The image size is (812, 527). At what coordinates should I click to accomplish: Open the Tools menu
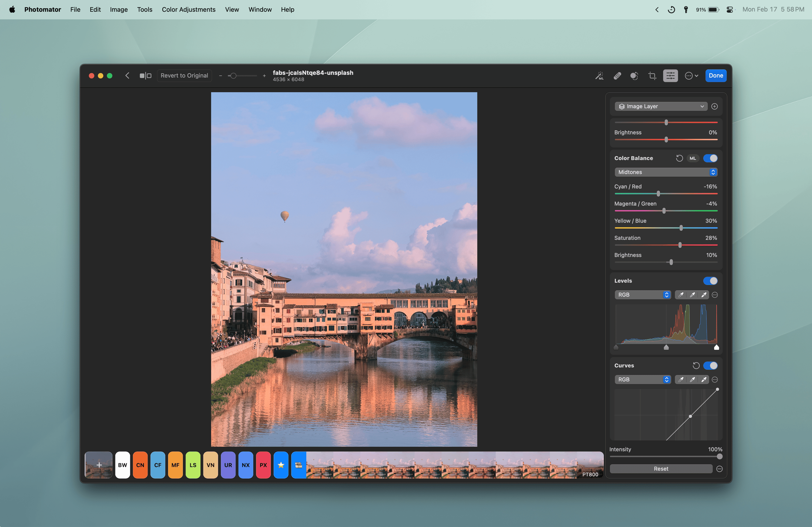(145, 9)
